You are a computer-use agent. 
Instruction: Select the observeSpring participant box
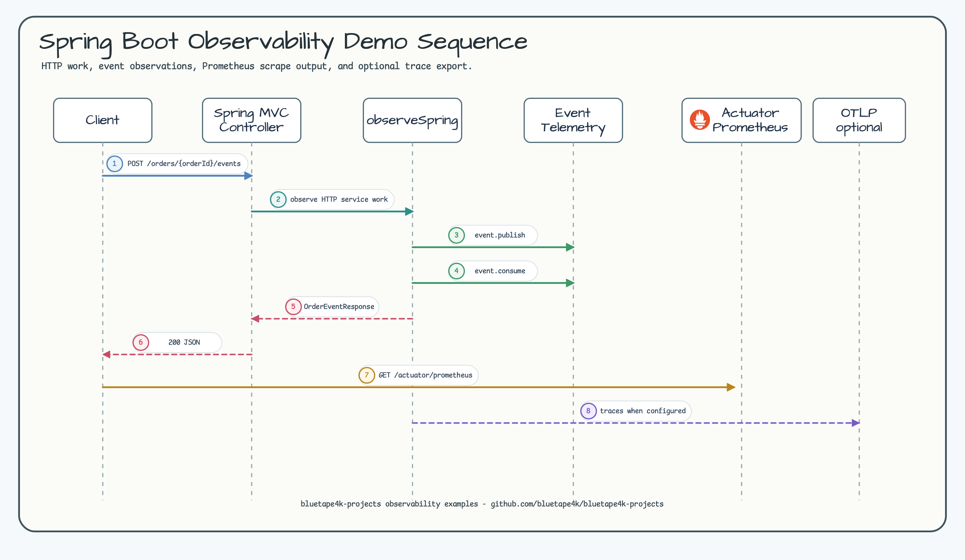click(x=413, y=120)
